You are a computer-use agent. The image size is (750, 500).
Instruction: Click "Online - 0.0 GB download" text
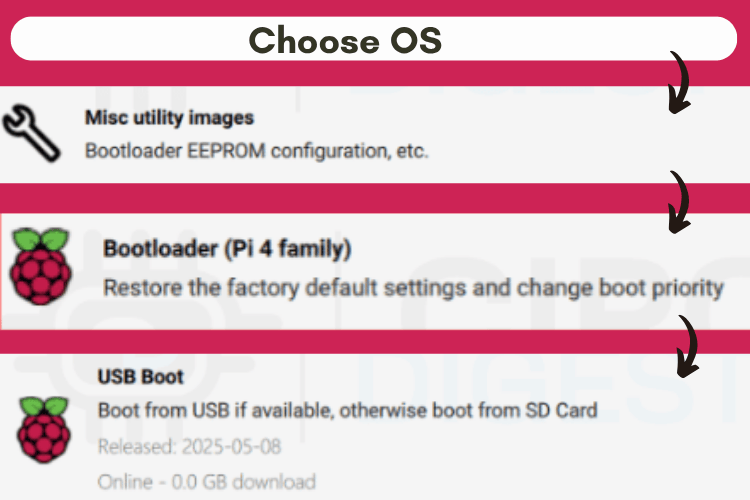tap(206, 481)
